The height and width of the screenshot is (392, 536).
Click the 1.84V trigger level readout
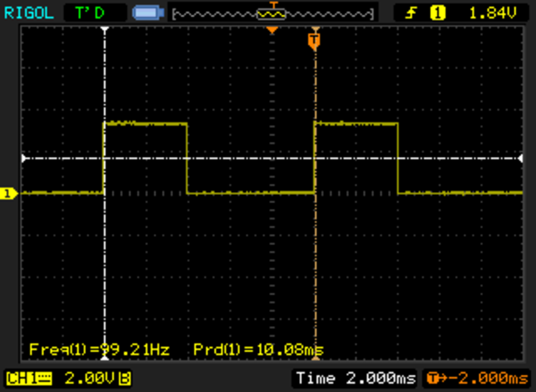492,13
